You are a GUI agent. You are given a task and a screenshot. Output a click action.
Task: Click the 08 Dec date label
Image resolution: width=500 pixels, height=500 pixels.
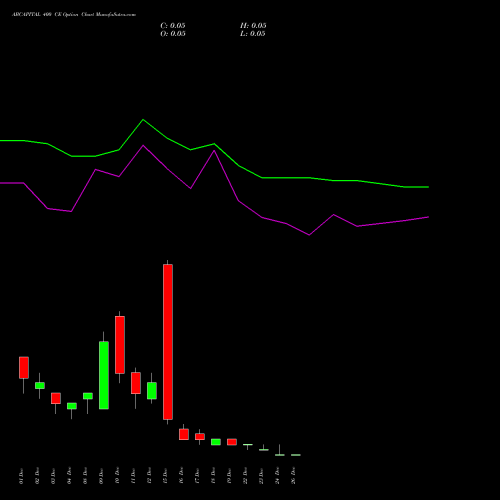click(x=85, y=476)
